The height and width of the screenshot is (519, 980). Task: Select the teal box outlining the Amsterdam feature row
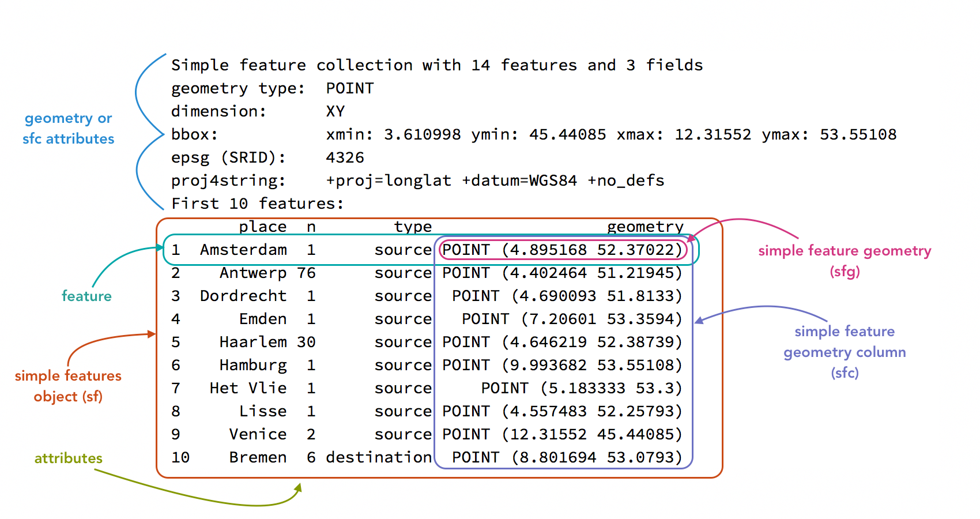click(x=166, y=250)
